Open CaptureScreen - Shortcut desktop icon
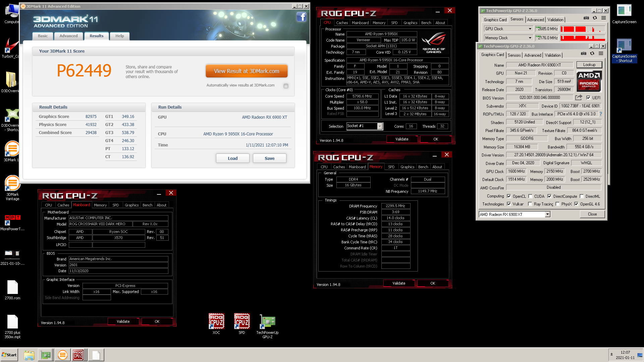This screenshot has width=644, height=362. [x=624, y=51]
